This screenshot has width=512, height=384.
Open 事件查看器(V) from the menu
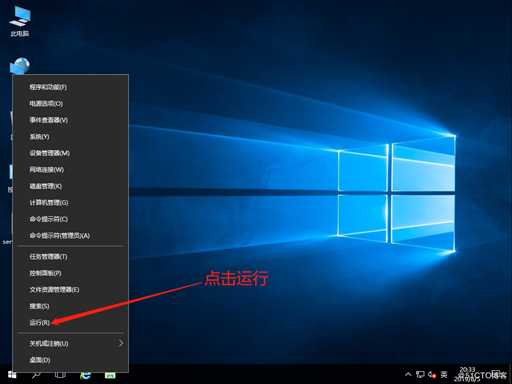pyautogui.click(x=70, y=120)
